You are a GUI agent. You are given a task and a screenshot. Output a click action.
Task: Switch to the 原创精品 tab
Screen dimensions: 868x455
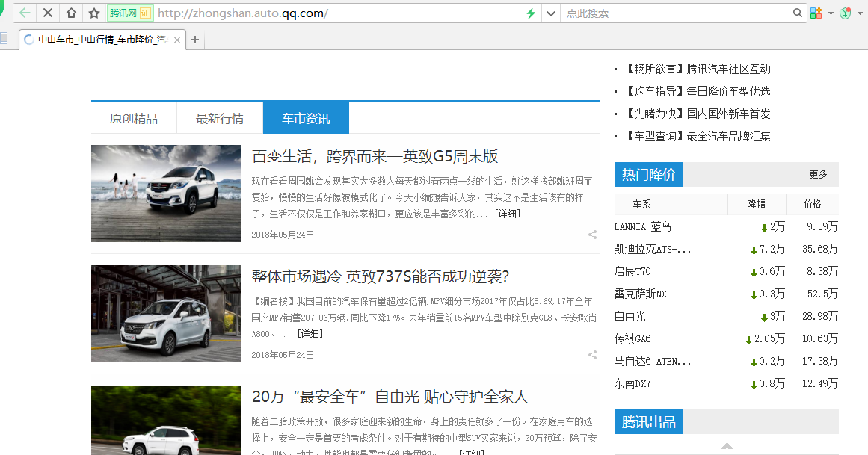coord(133,118)
